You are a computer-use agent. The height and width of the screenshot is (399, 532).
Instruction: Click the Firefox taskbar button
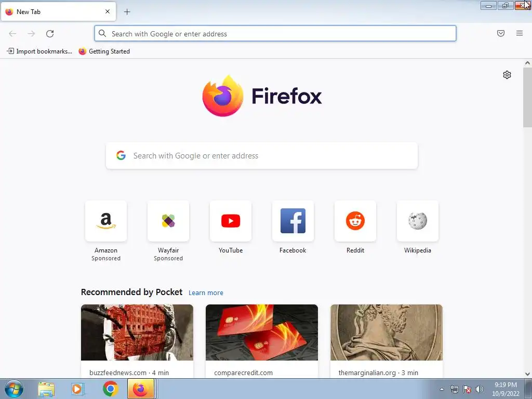[141, 389]
